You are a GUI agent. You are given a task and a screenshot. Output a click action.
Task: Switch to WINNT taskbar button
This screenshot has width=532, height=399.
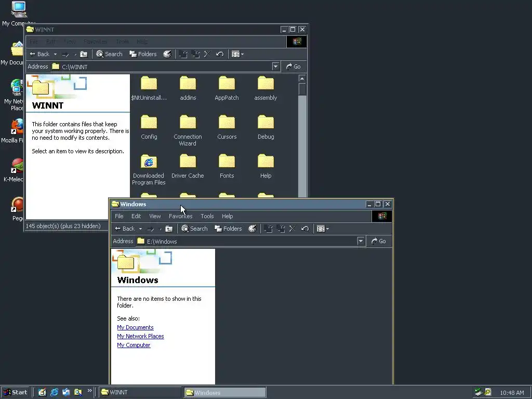tap(140, 392)
